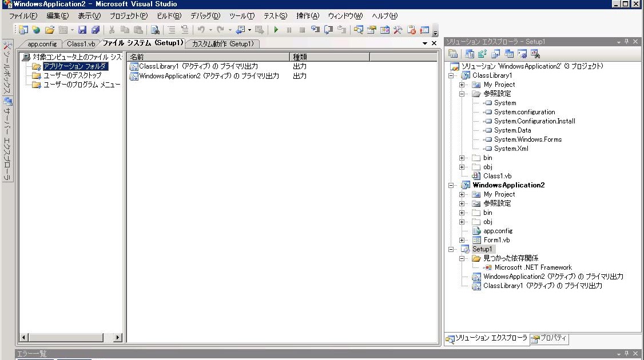Click the New Project toolbar icon
This screenshot has height=360, width=644.
(23, 30)
